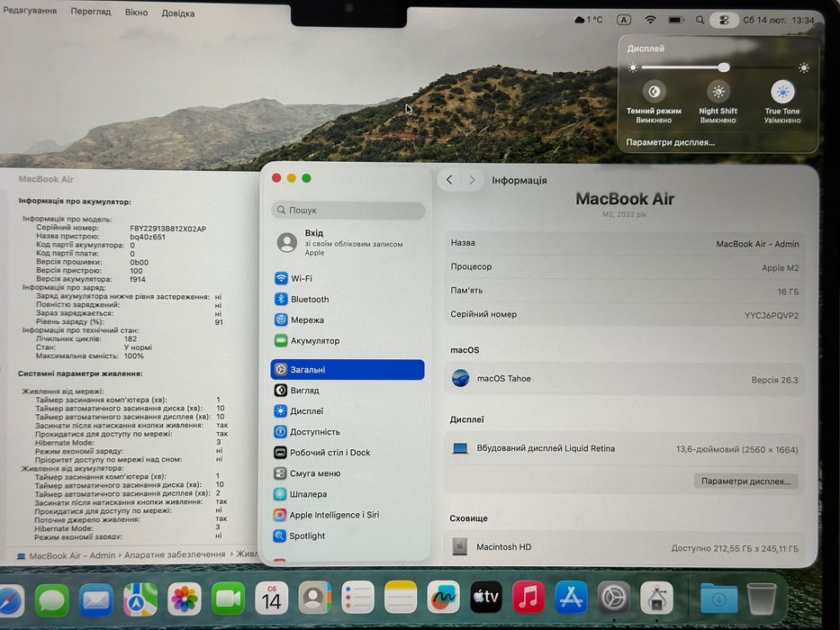The width and height of the screenshot is (840, 630).
Task: Click Параметри дисплея button in Дисплеї section
Action: [x=745, y=481]
